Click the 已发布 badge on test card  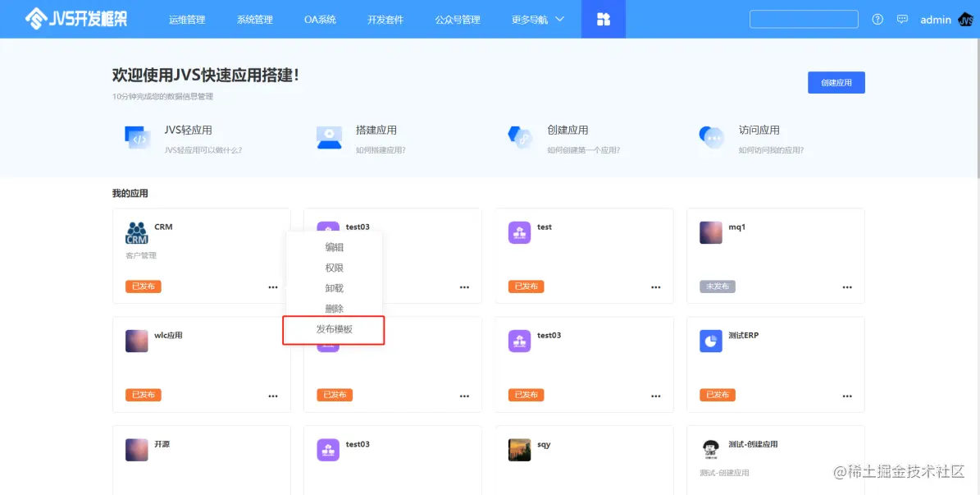tap(526, 286)
